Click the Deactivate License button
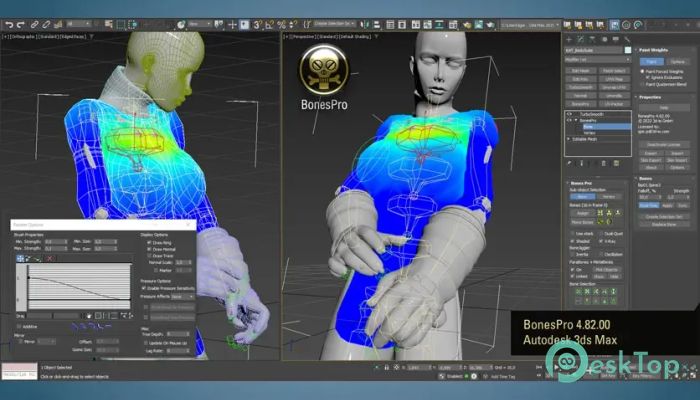 664,145
